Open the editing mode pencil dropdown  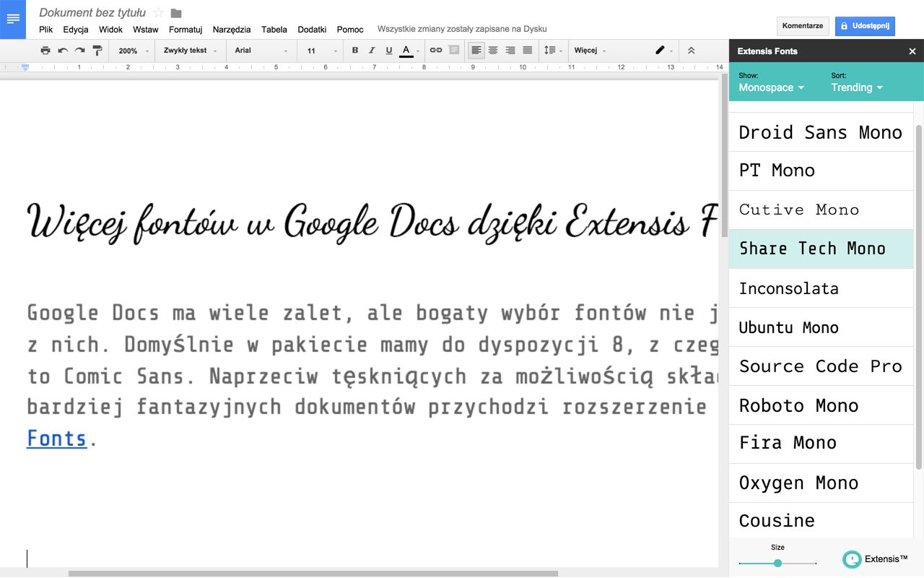tap(663, 51)
